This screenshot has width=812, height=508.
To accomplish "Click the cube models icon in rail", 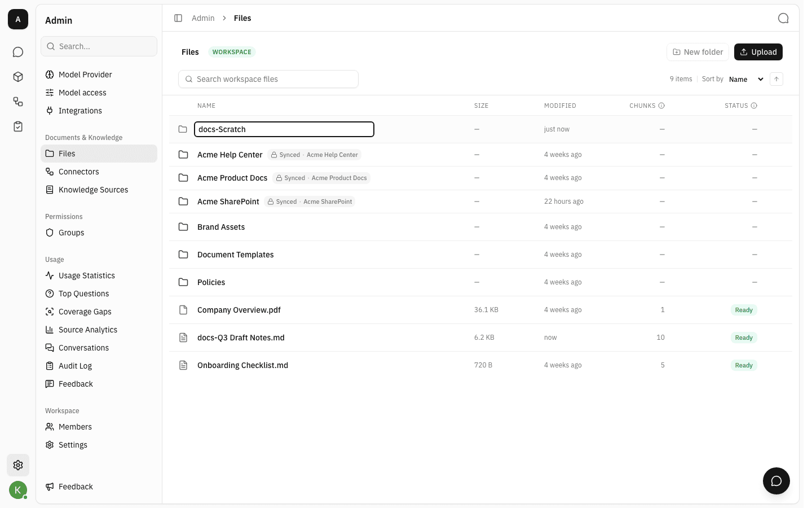I will point(18,77).
